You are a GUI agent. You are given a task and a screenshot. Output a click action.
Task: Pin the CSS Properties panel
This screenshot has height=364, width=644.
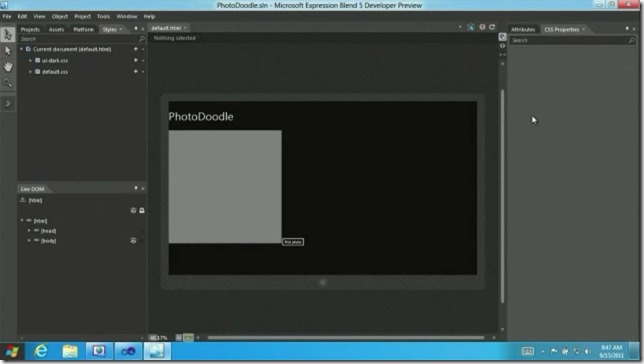click(627, 28)
